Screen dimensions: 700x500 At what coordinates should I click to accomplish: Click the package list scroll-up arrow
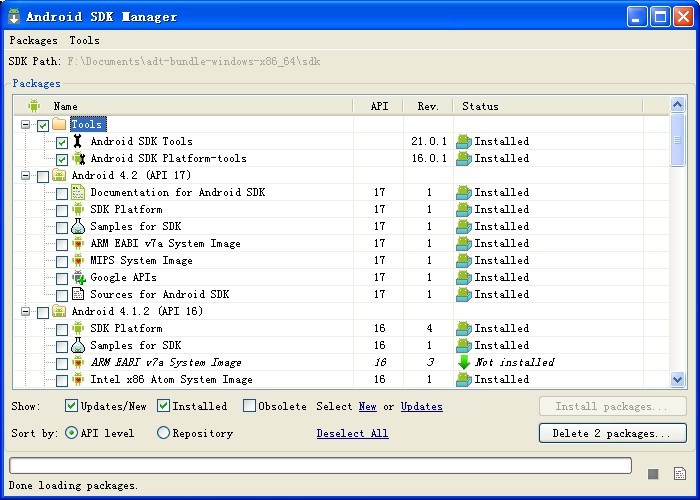[x=677, y=105]
